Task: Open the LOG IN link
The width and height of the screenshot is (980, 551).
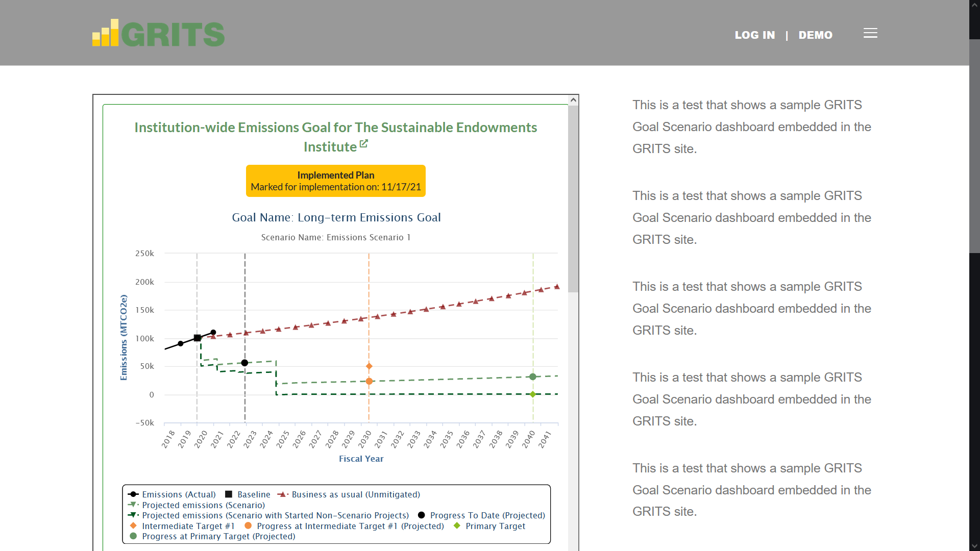Action: pos(755,35)
